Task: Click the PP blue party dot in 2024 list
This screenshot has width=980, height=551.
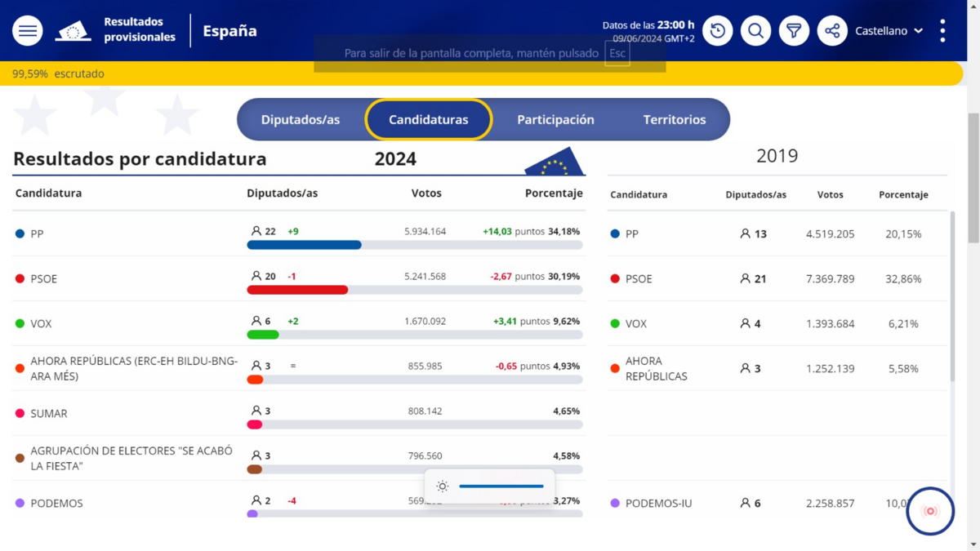Action: point(20,233)
